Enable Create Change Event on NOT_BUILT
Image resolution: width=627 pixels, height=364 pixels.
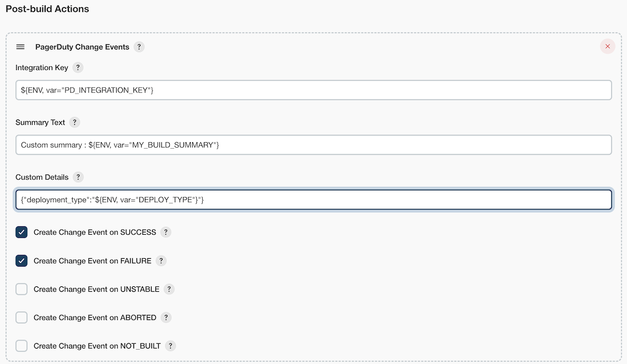click(x=21, y=346)
